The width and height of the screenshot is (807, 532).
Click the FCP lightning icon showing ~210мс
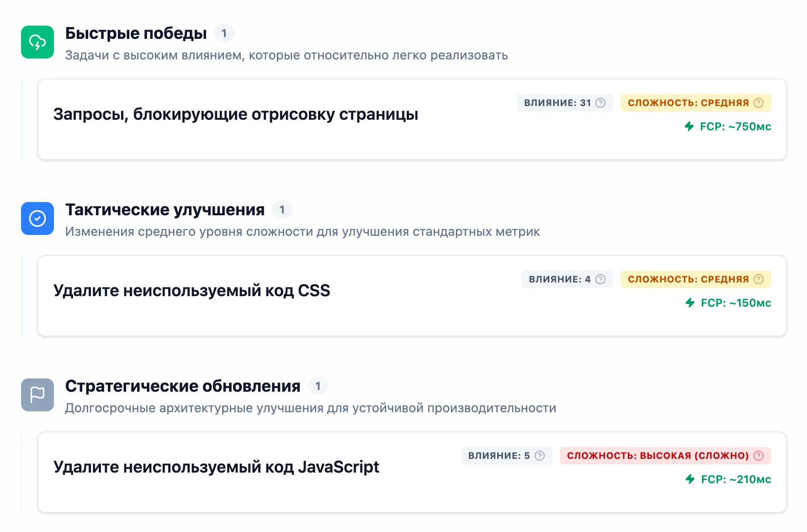point(690,479)
